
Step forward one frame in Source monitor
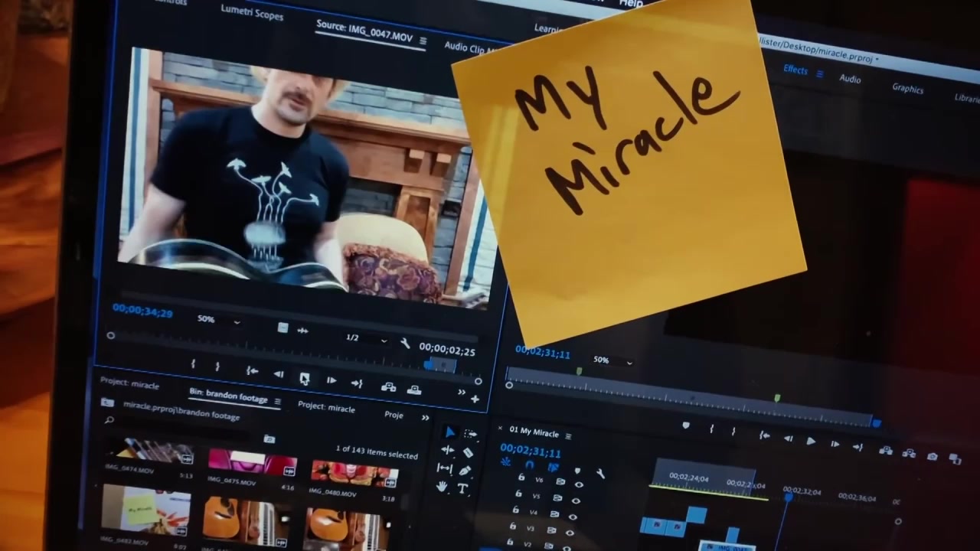(332, 380)
